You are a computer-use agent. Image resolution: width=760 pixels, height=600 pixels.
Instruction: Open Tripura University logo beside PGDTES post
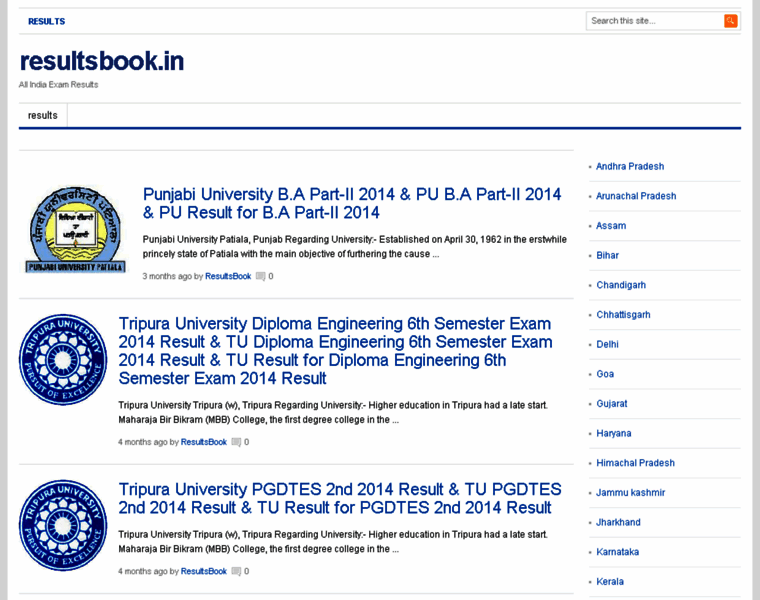point(63,525)
